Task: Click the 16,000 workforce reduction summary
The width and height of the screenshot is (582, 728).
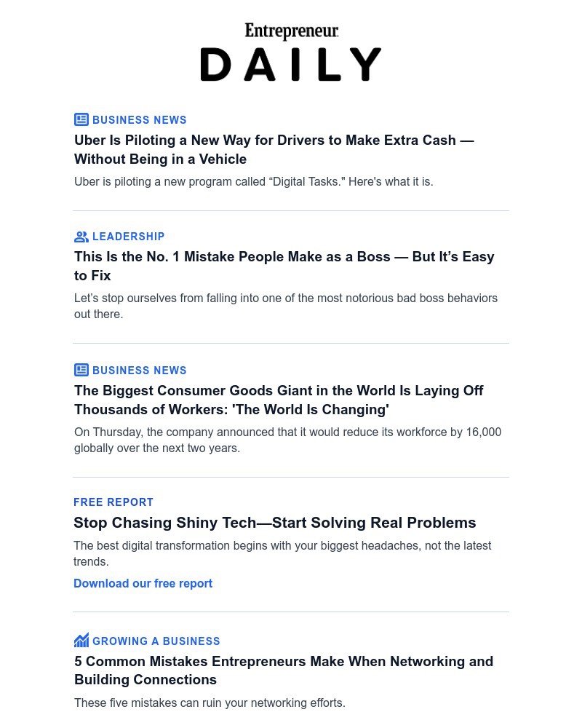Action: (287, 440)
